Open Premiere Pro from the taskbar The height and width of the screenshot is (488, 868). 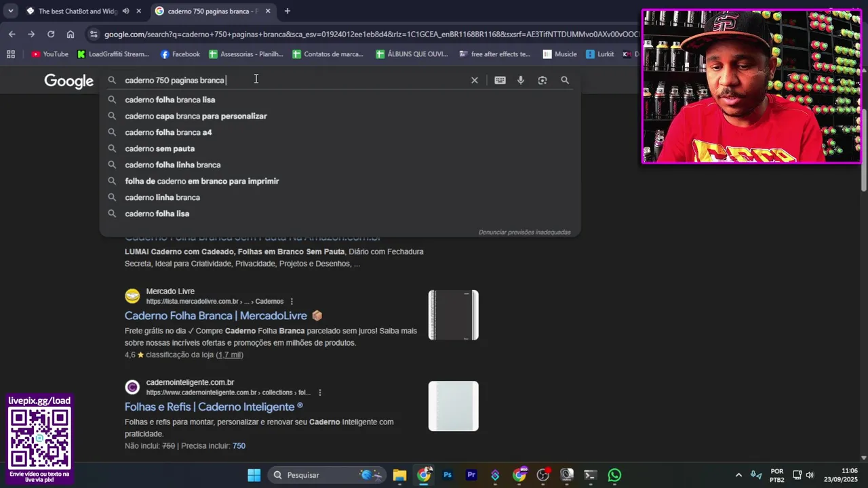[x=471, y=475]
